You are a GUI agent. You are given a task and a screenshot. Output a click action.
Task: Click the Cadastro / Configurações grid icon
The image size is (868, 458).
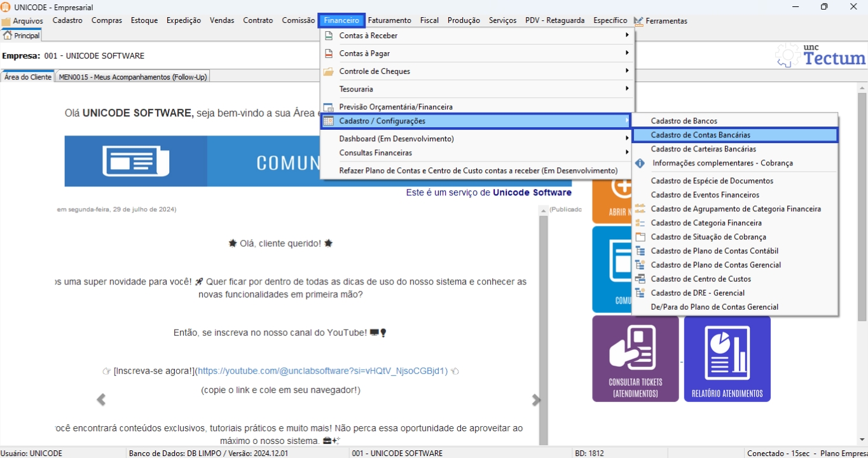pyautogui.click(x=329, y=121)
